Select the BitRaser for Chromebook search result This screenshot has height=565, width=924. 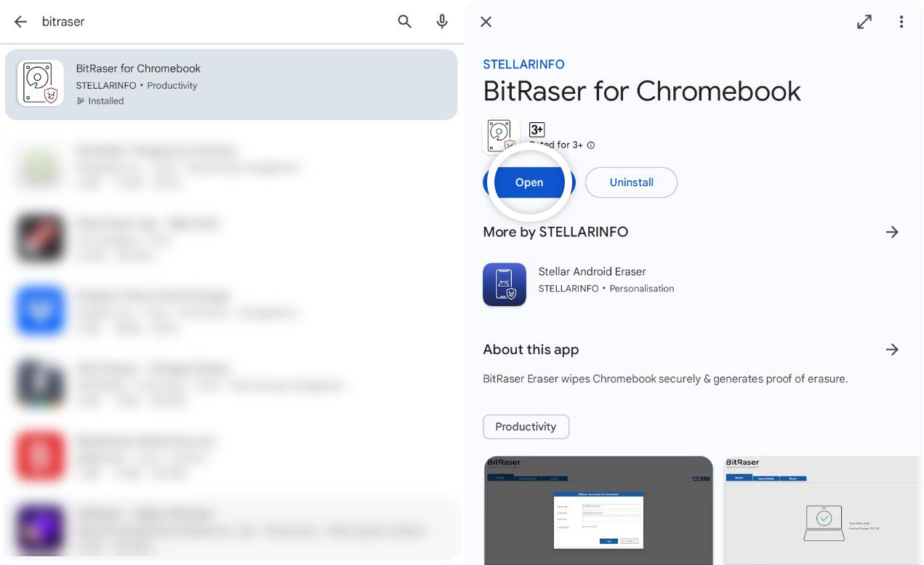tap(231, 84)
